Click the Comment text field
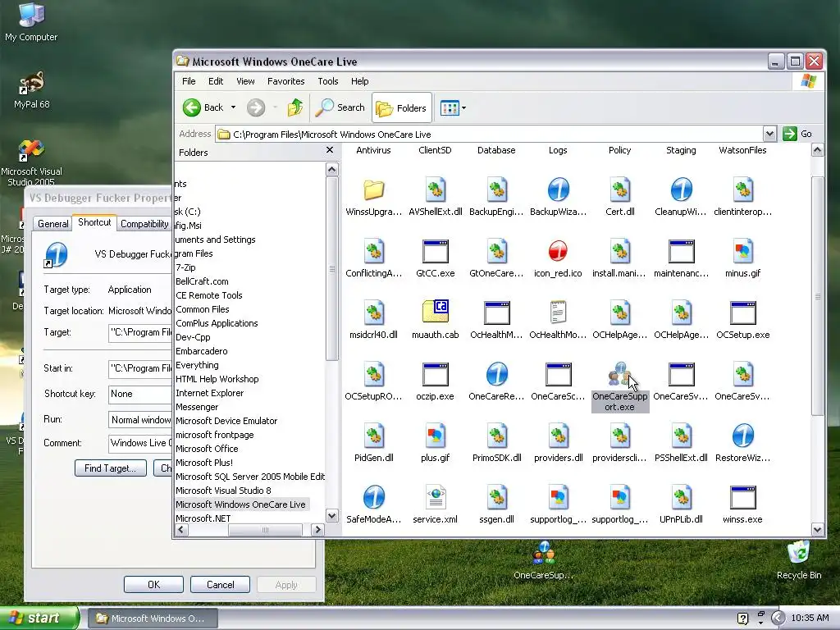840x630 pixels. [x=140, y=444]
